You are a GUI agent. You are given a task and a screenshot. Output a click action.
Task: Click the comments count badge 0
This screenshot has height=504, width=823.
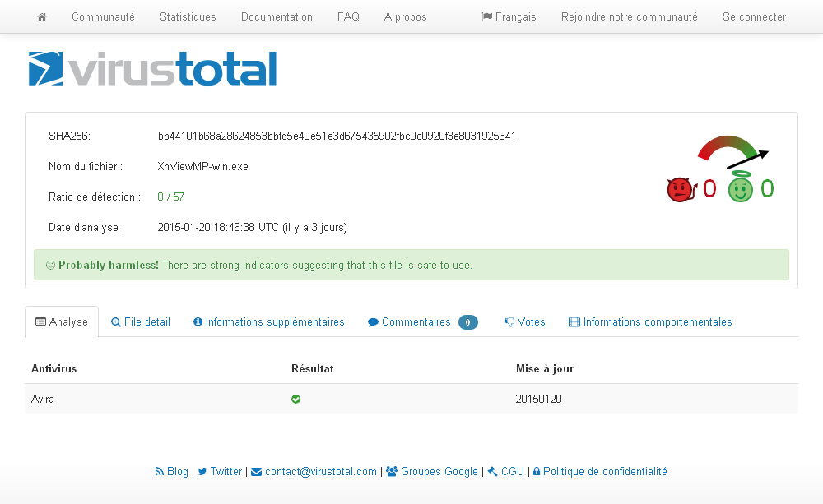click(467, 322)
